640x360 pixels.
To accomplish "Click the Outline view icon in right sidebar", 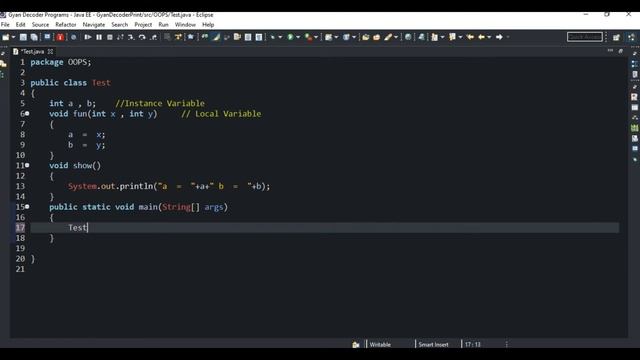I will click(634, 64).
